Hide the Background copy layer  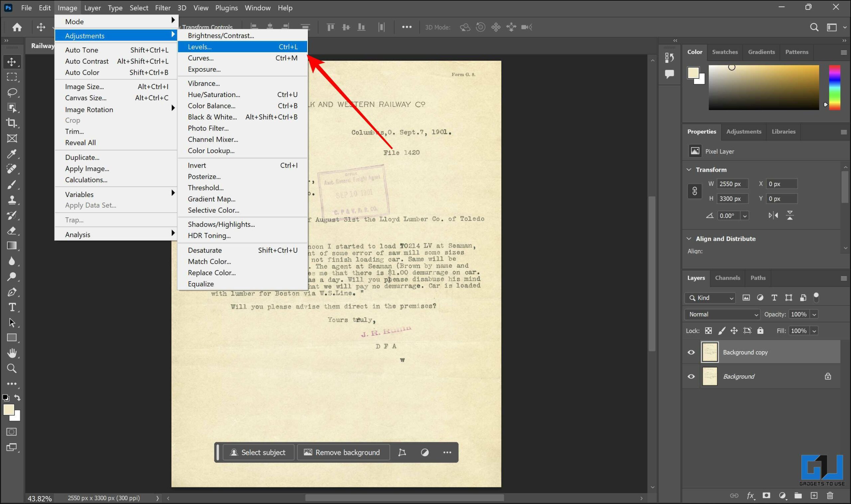tap(691, 352)
